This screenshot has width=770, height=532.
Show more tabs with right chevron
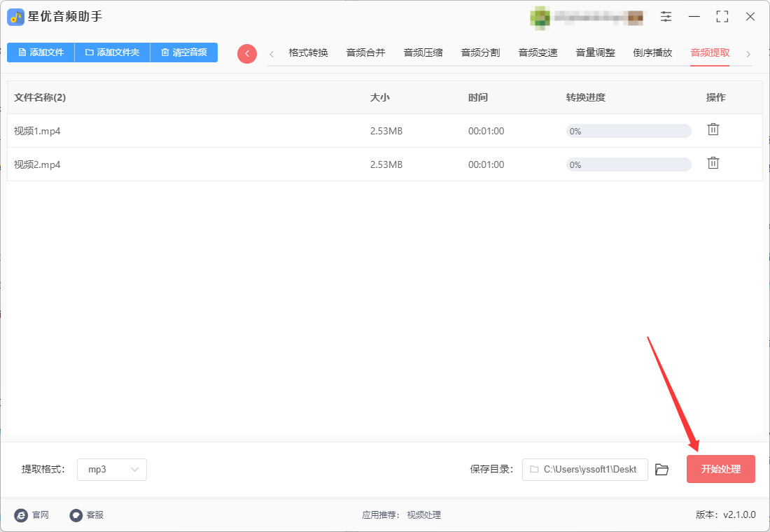click(748, 54)
